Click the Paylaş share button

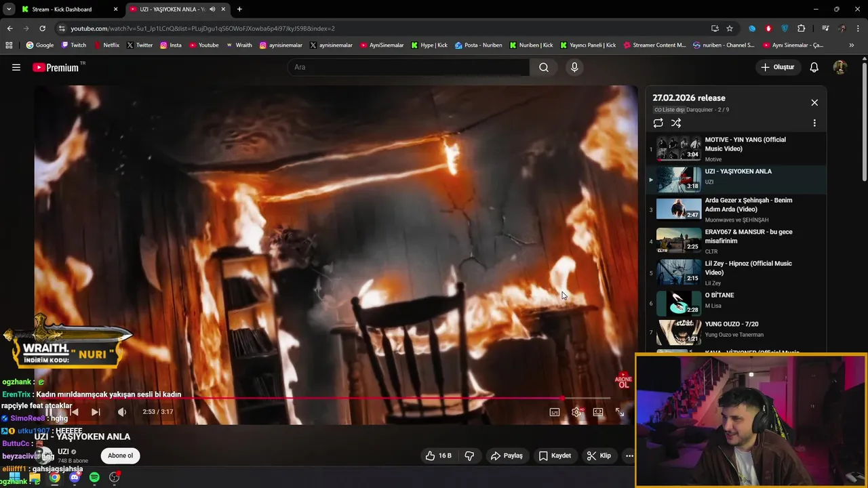pos(507,455)
